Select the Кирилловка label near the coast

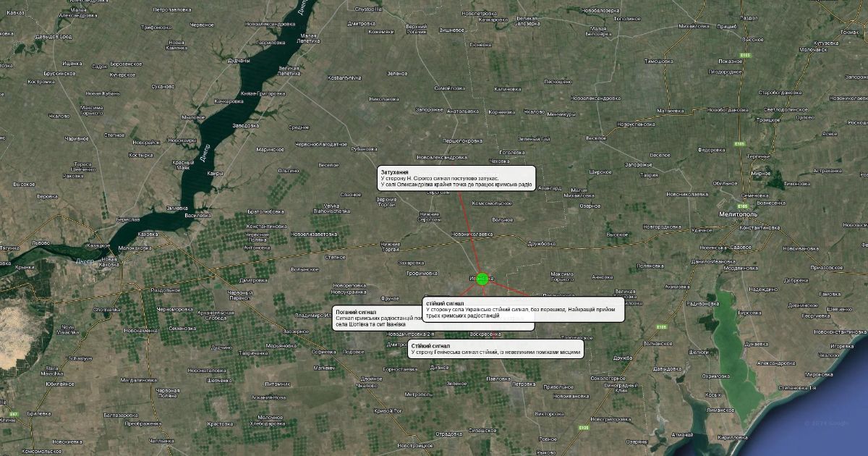732,437
